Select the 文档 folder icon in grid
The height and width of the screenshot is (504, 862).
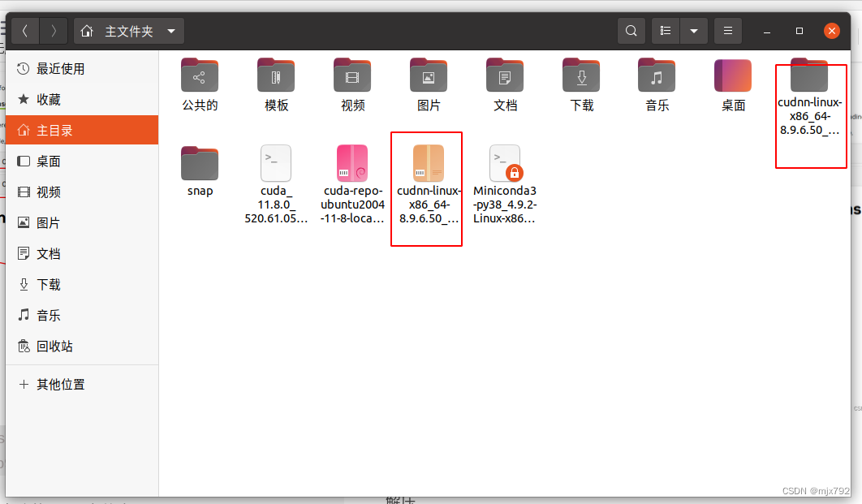click(x=505, y=75)
